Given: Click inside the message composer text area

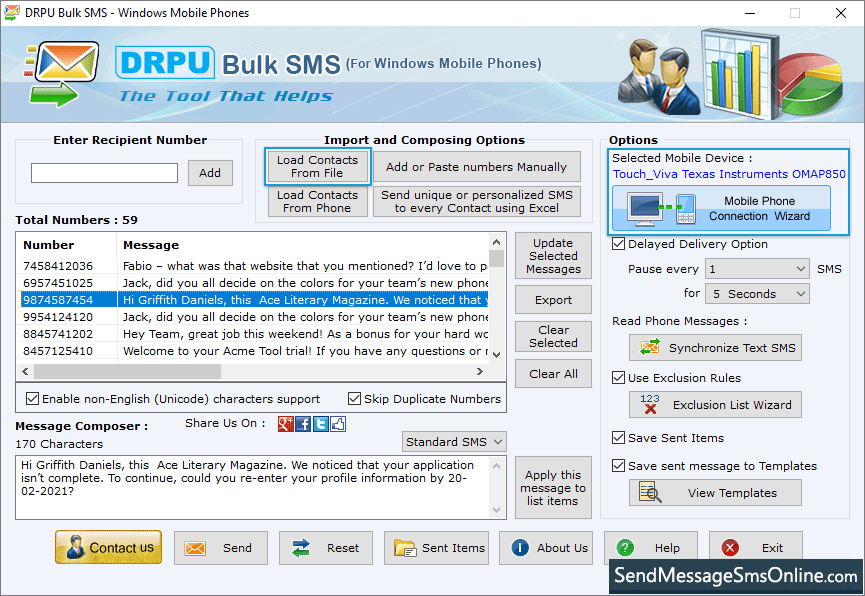Looking at the screenshot, I should 253,487.
